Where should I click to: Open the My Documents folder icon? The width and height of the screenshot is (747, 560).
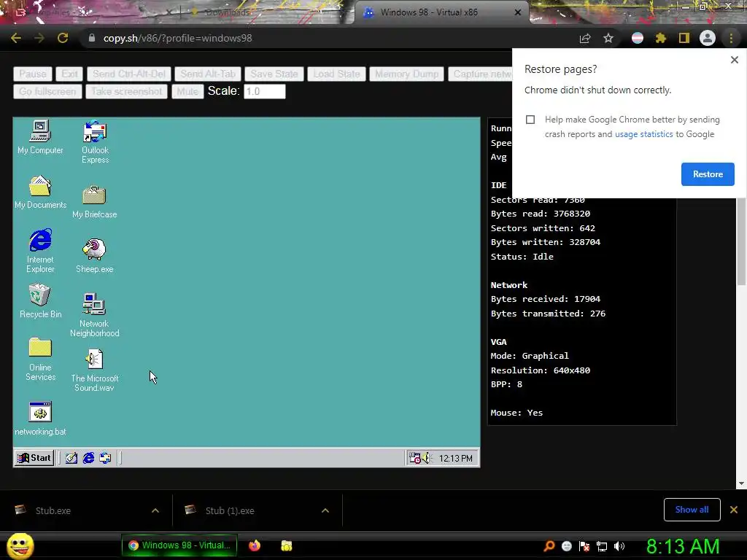click(x=40, y=192)
